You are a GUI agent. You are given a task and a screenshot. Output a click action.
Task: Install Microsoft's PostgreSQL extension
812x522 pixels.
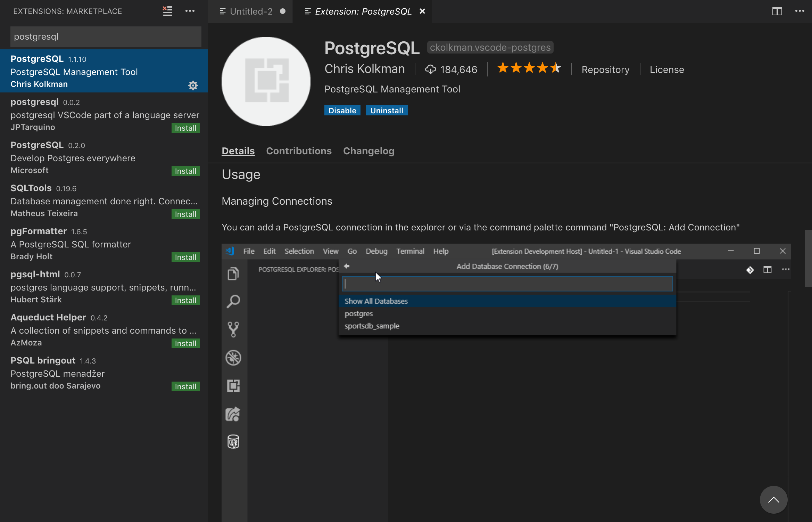click(x=185, y=171)
